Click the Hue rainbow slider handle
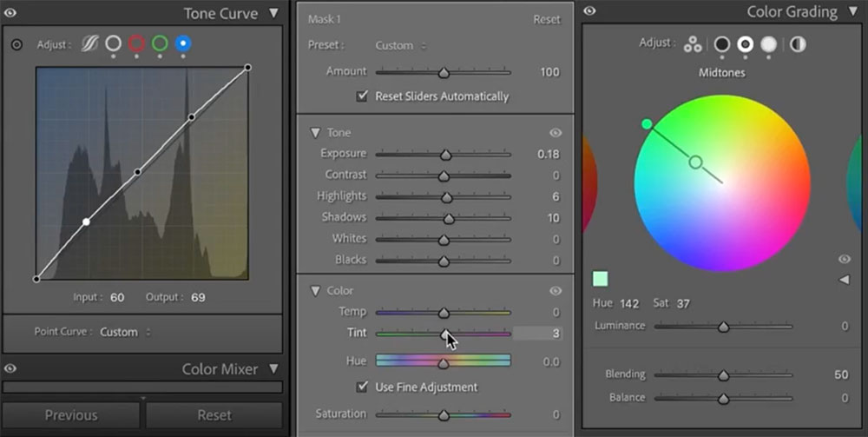The image size is (868, 437). pos(444,363)
